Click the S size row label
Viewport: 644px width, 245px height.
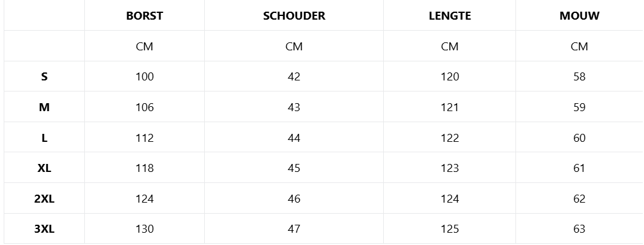click(44, 77)
